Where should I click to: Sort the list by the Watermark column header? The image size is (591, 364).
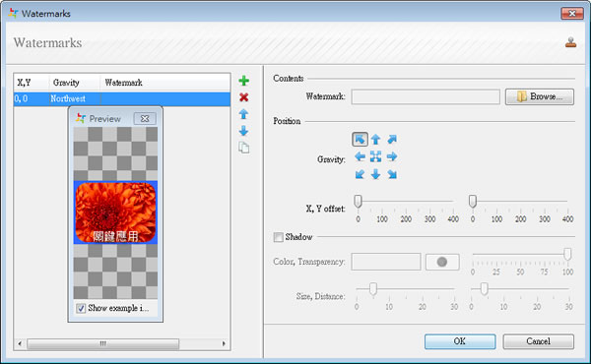coord(165,83)
